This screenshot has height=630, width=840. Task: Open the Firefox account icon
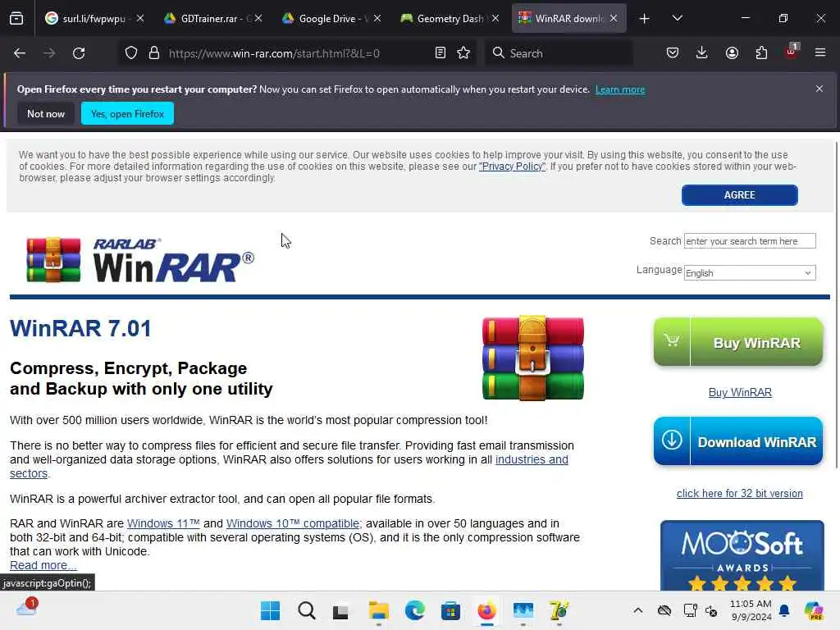tap(732, 53)
